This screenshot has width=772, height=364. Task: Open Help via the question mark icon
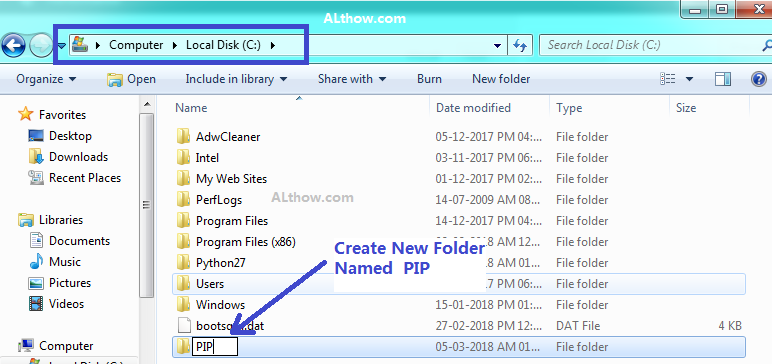point(759,79)
